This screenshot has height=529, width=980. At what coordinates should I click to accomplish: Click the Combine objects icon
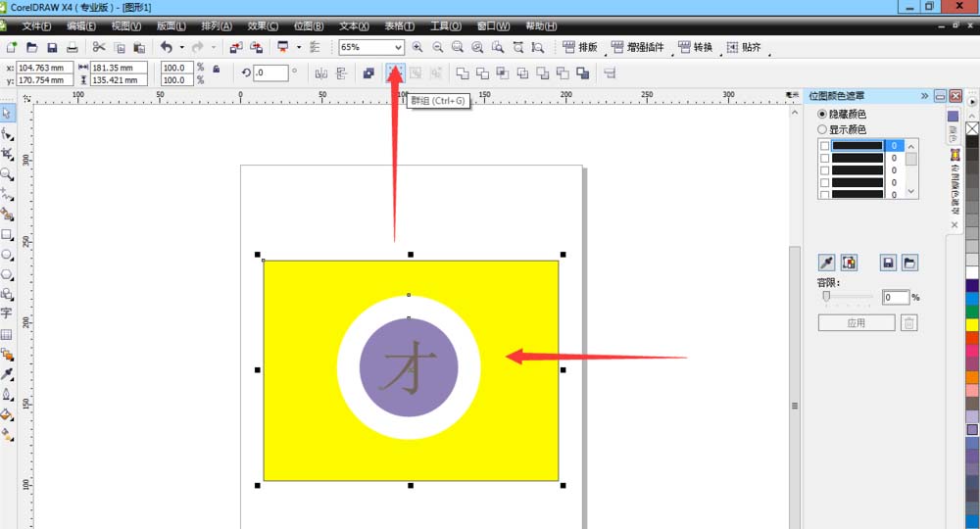click(368, 73)
